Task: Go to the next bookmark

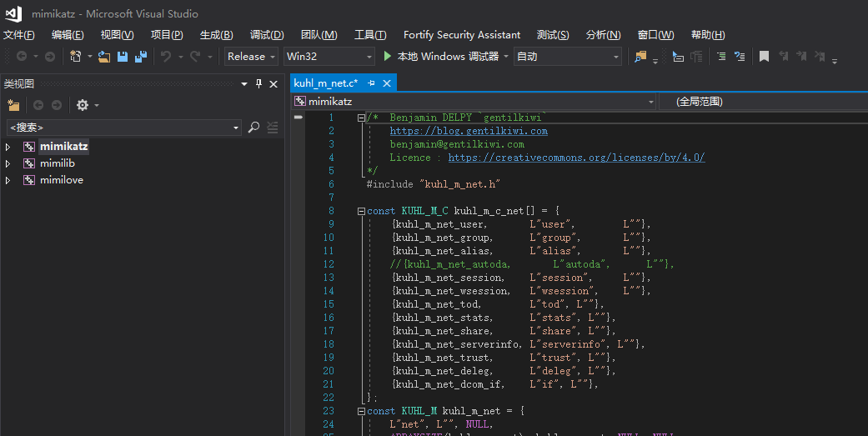Action: tap(801, 56)
